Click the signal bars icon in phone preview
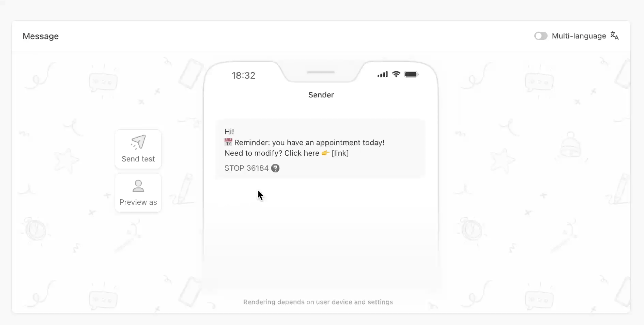The image size is (644, 325). [383, 74]
